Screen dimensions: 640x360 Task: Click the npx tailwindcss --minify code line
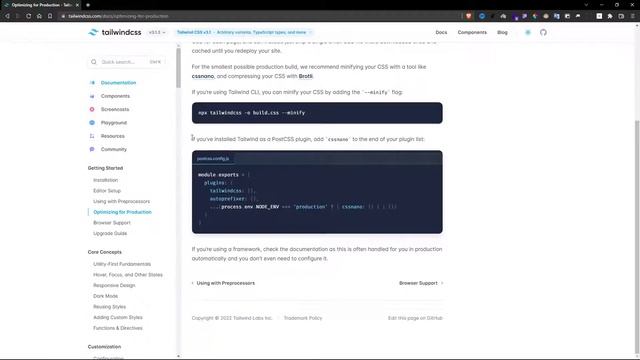pos(252,113)
